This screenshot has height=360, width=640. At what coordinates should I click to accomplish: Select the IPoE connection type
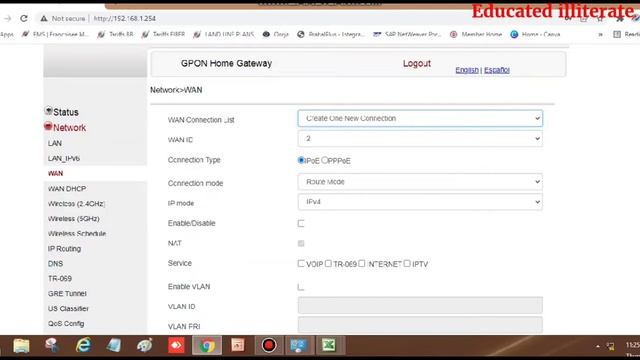point(301,160)
